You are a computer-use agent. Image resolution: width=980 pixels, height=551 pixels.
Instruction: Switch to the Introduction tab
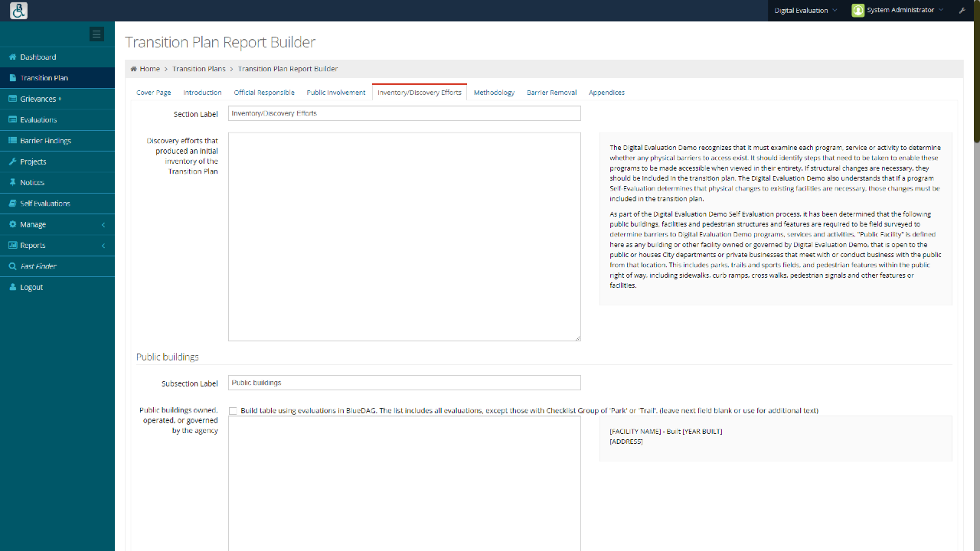[x=202, y=93]
